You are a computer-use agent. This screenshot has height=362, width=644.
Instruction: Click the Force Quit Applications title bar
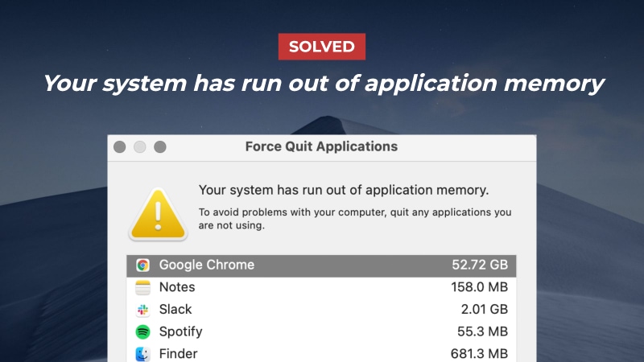coord(320,147)
